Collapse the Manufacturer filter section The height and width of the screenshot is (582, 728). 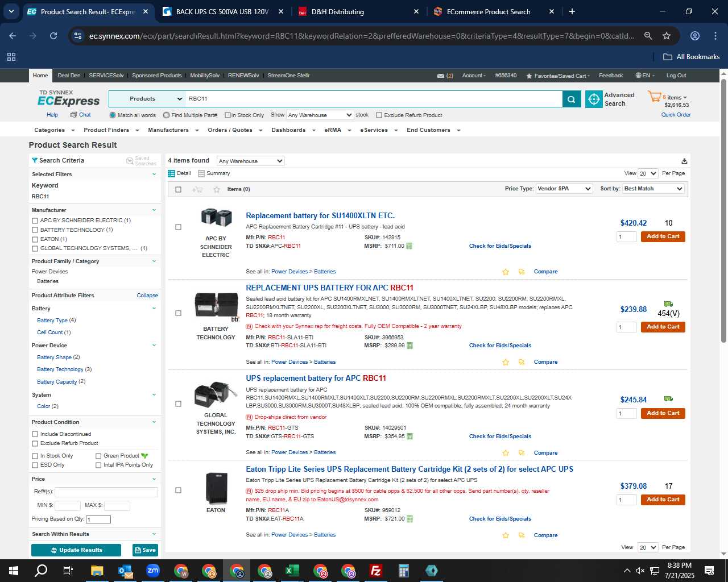point(154,210)
